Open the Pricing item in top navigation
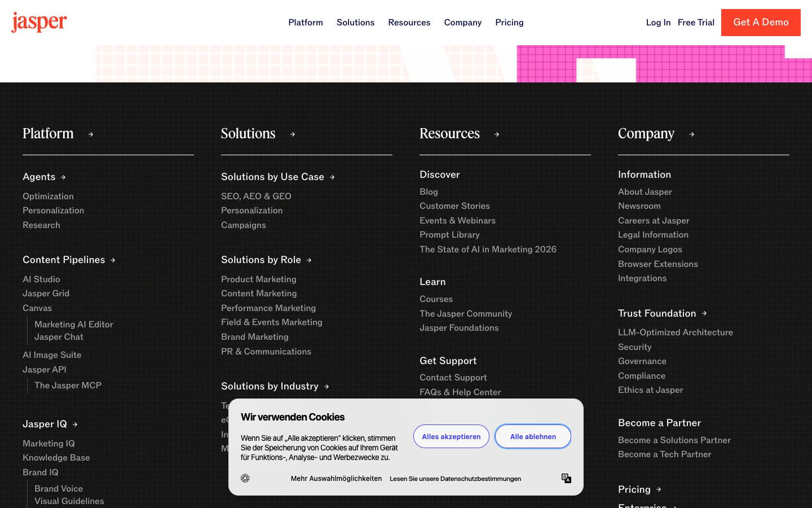Viewport: 812px width, 508px height. [509, 23]
